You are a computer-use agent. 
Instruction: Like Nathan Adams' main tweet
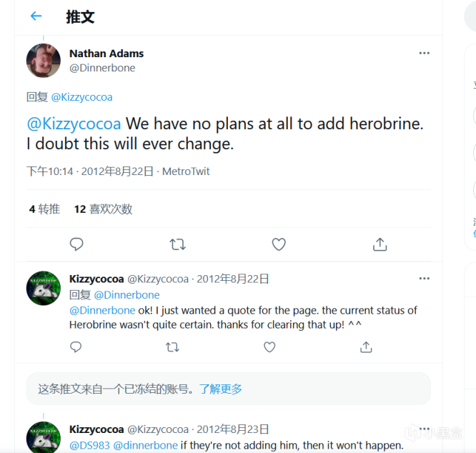pos(279,244)
